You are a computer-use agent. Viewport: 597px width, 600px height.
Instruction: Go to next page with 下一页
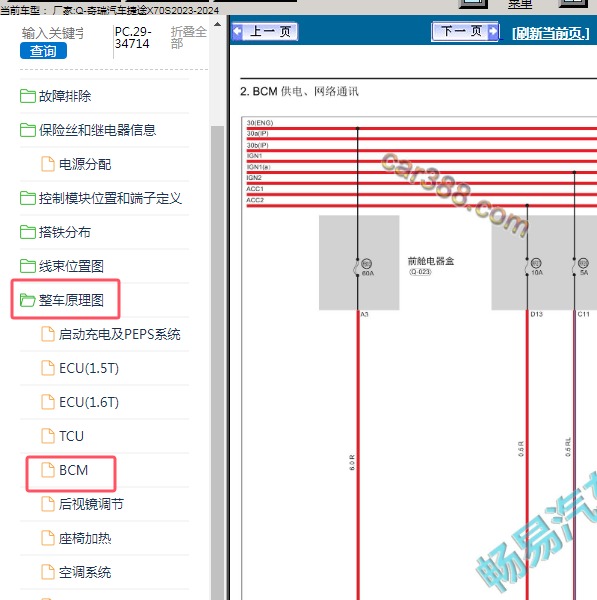(x=465, y=31)
